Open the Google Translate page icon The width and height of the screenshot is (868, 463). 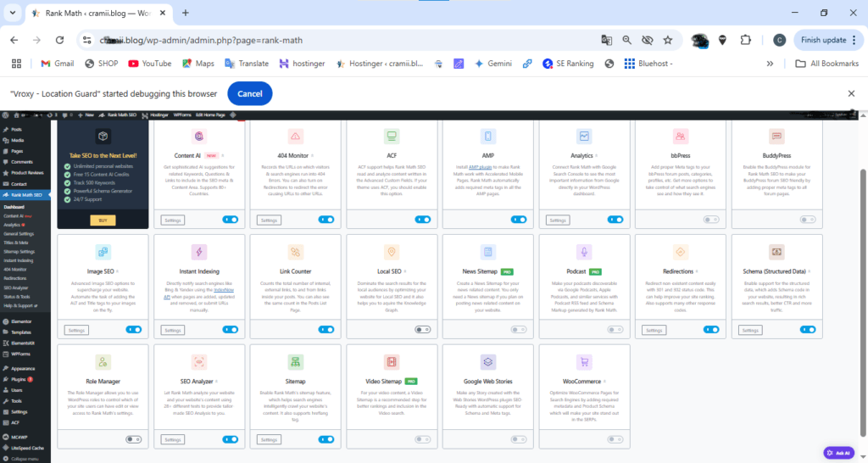click(x=607, y=40)
